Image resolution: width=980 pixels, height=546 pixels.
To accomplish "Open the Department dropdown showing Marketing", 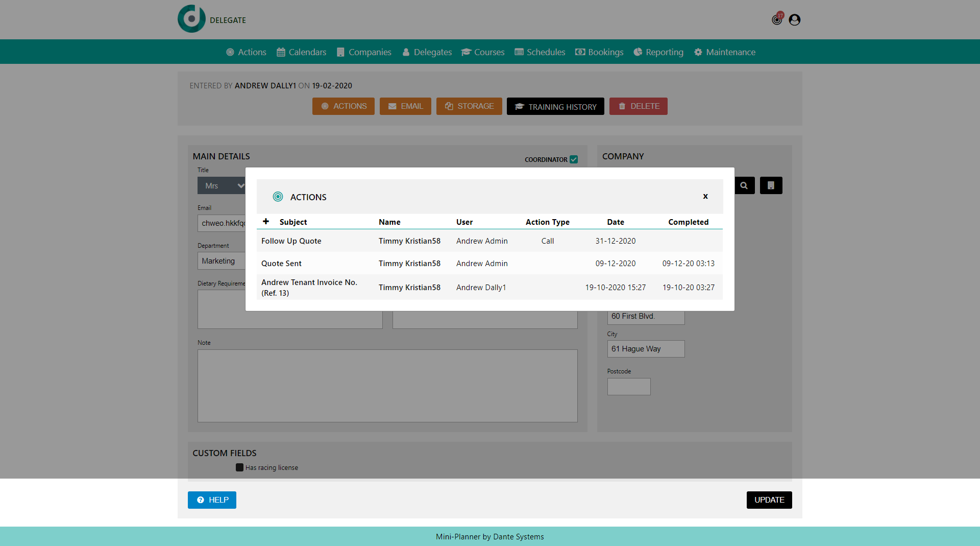I will coord(222,260).
